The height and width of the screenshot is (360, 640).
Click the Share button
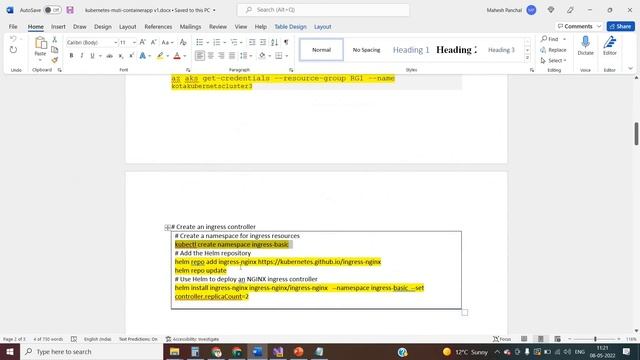pyautogui.click(x=620, y=26)
